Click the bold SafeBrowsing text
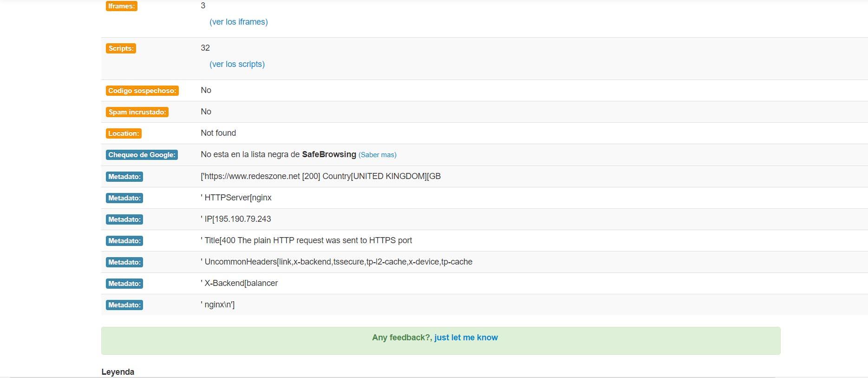Viewport: 868px width, 378px height. pos(329,154)
